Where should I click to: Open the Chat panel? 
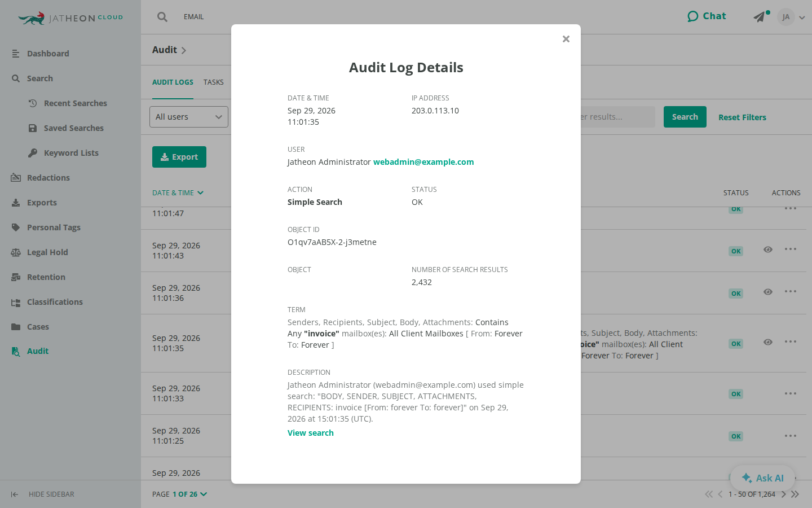pyautogui.click(x=707, y=16)
